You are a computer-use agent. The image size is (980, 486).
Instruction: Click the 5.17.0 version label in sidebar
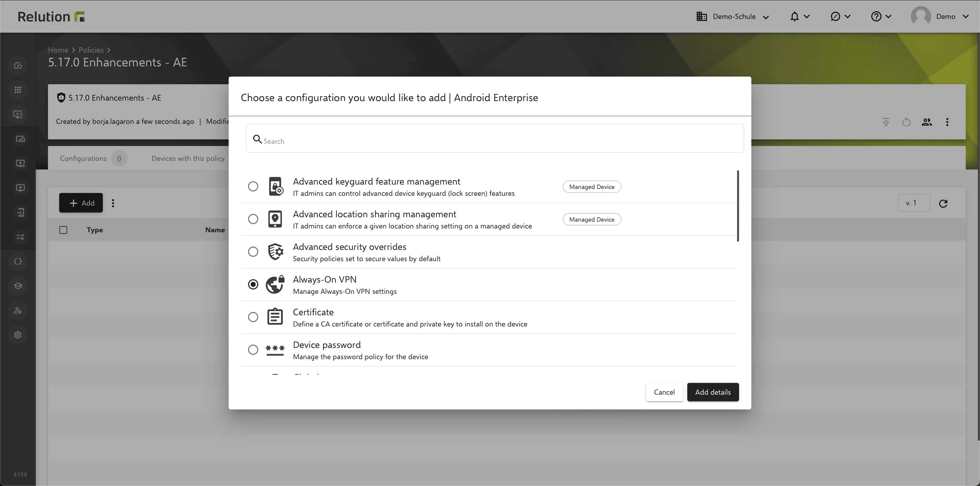coord(20,475)
